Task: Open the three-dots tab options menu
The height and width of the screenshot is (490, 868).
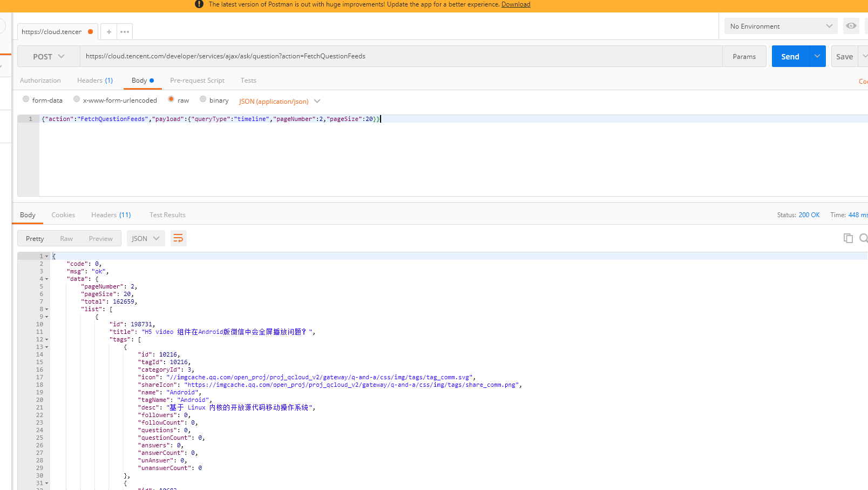Action: pyautogui.click(x=125, y=32)
